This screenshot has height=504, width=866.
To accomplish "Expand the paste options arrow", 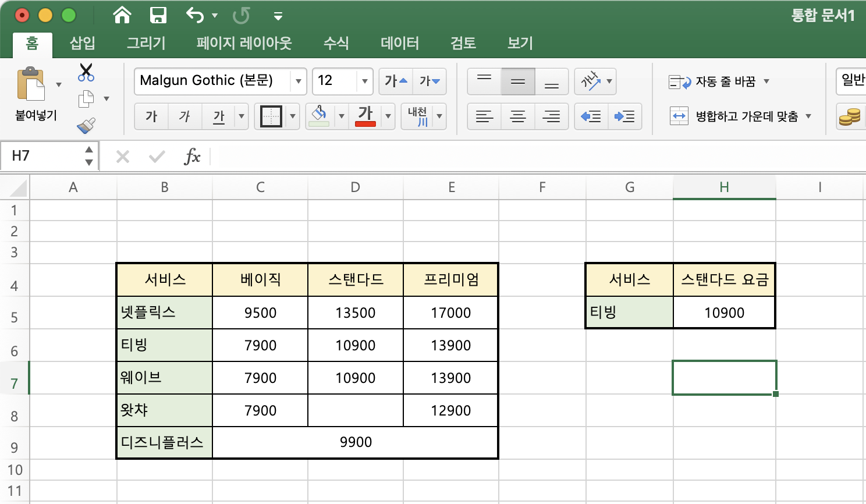I will [59, 85].
